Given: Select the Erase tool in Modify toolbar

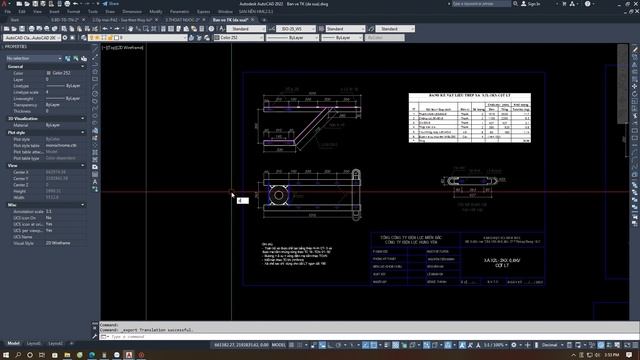Looking at the screenshot, I should (x=635, y=50).
